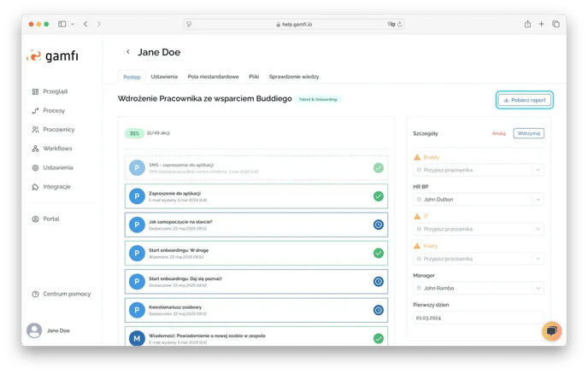Select Integracje in the sidebar

(x=35, y=186)
